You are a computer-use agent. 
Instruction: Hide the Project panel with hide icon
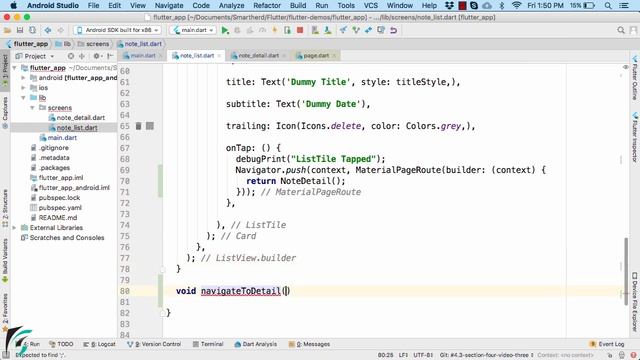(110, 56)
